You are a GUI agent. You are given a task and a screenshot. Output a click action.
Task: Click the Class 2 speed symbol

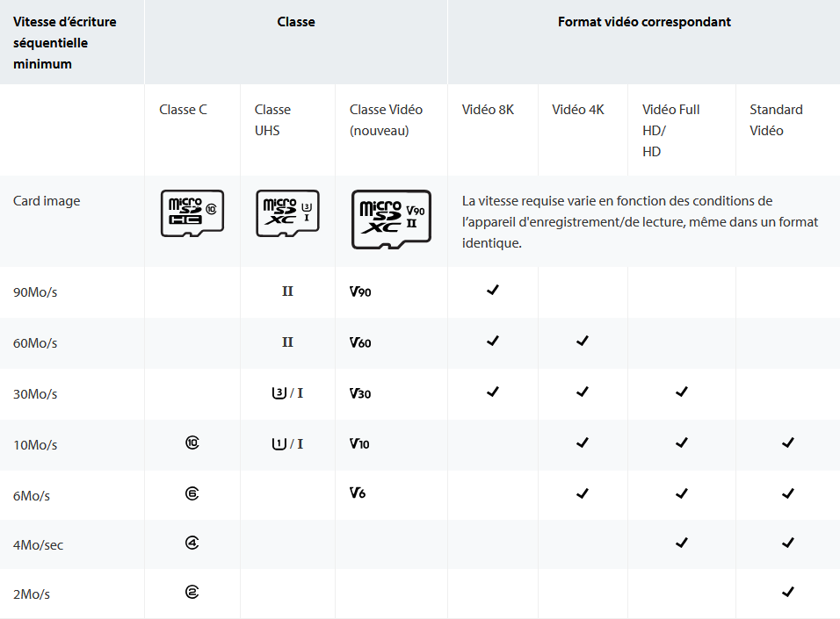pos(192,592)
